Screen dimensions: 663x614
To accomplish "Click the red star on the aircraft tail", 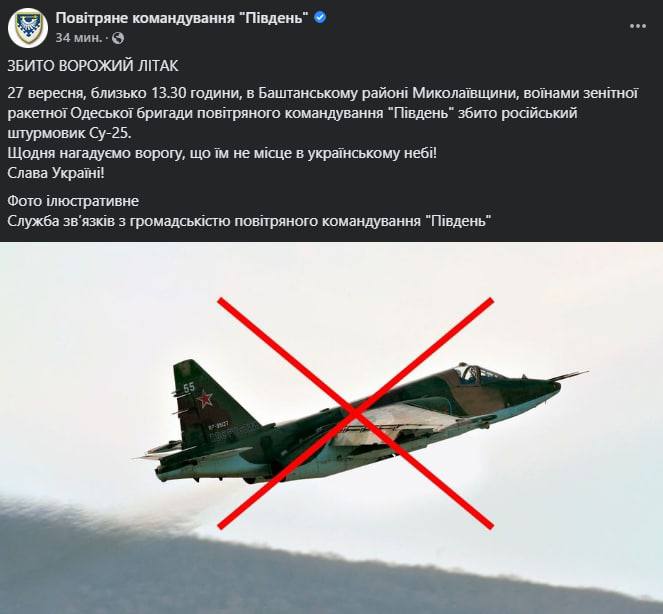I will click(205, 398).
